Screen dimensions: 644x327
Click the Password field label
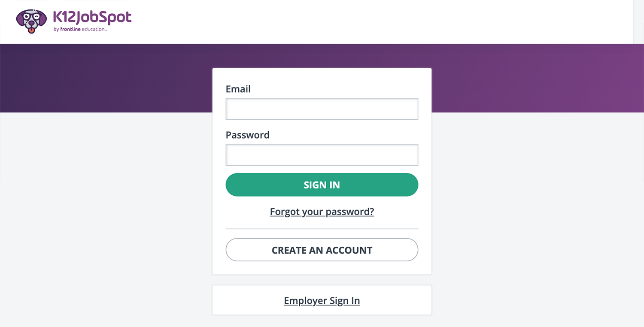click(248, 135)
